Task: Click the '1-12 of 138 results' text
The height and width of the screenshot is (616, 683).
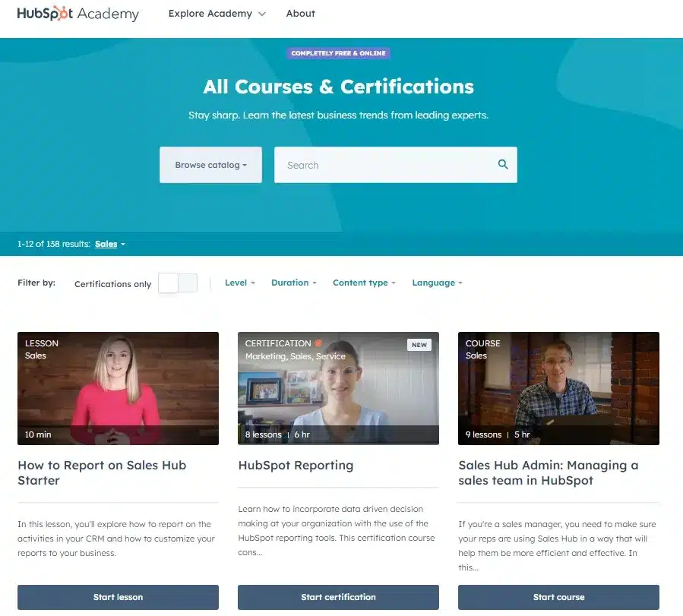Action: coord(54,244)
